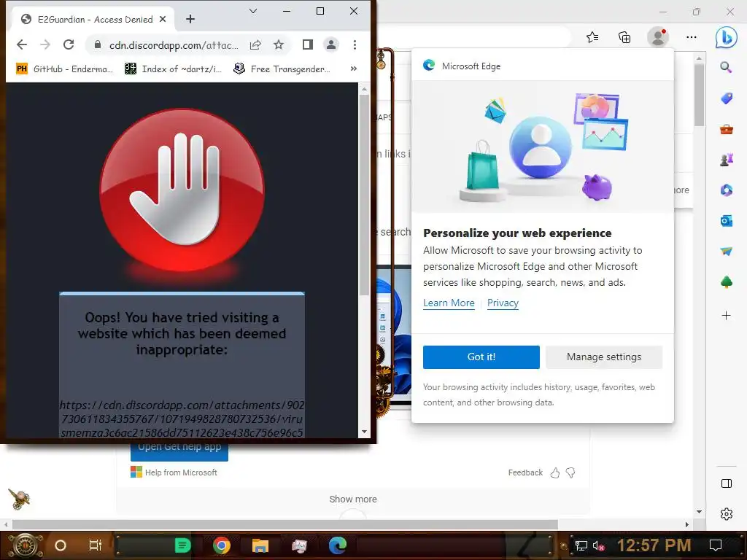The width and height of the screenshot is (747, 560).
Task: Open network tray icon
Action: [581, 545]
